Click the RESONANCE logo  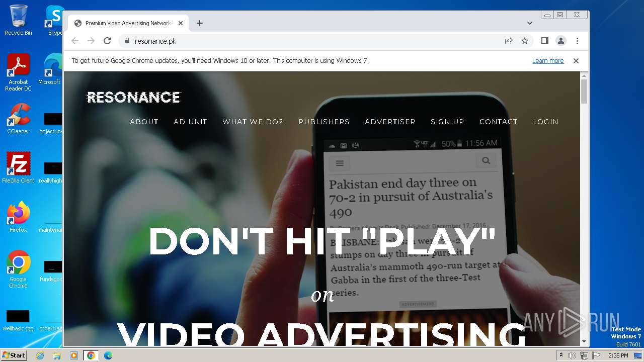[x=133, y=97]
